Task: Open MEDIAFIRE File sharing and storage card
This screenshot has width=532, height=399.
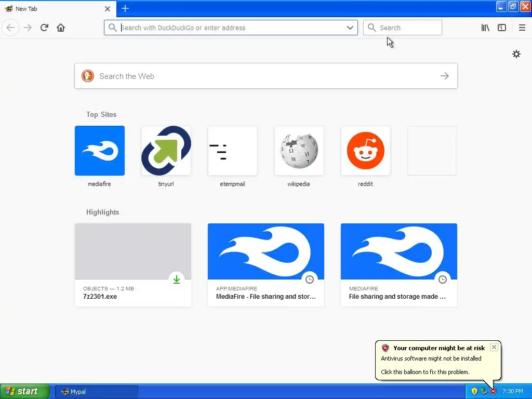Action: 398,264
